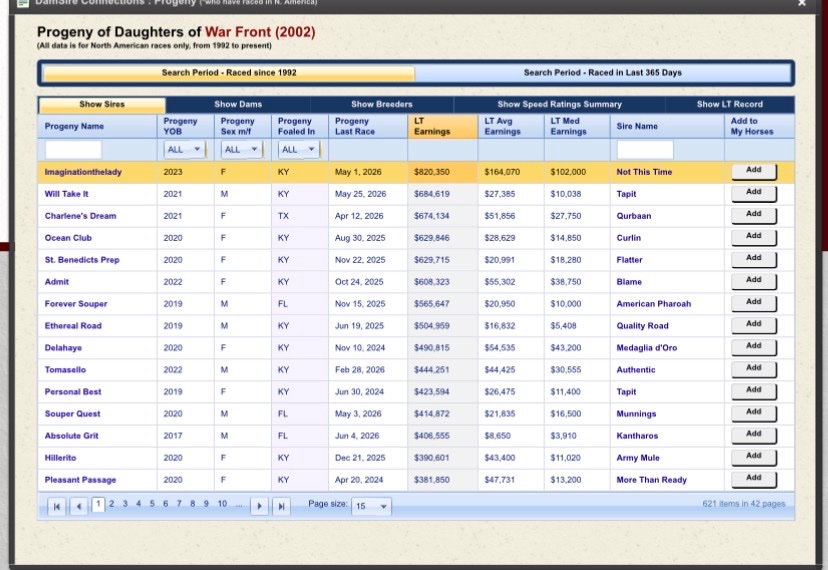The width and height of the screenshot is (828, 570).
Task: Open Show LT Record tab
Action: [730, 104]
